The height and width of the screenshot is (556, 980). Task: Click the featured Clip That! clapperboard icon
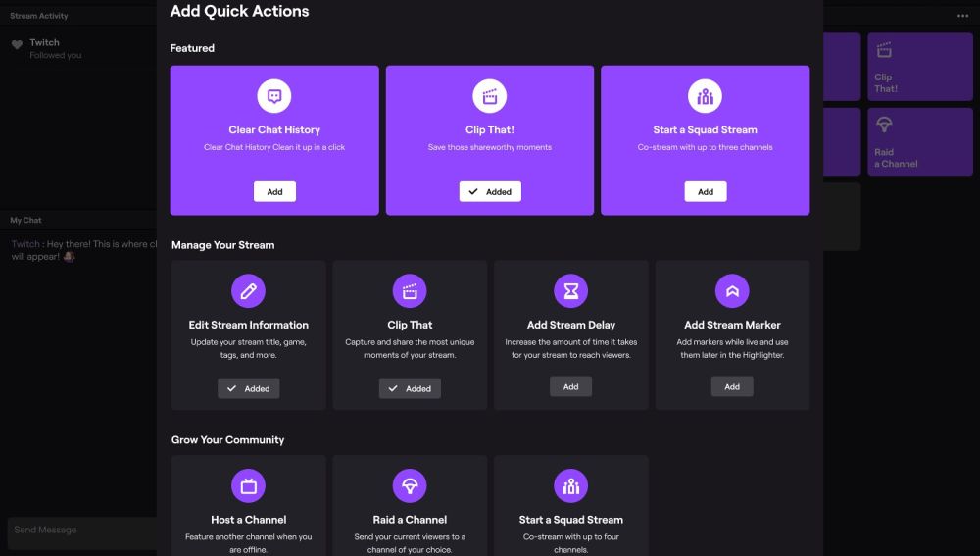(489, 96)
